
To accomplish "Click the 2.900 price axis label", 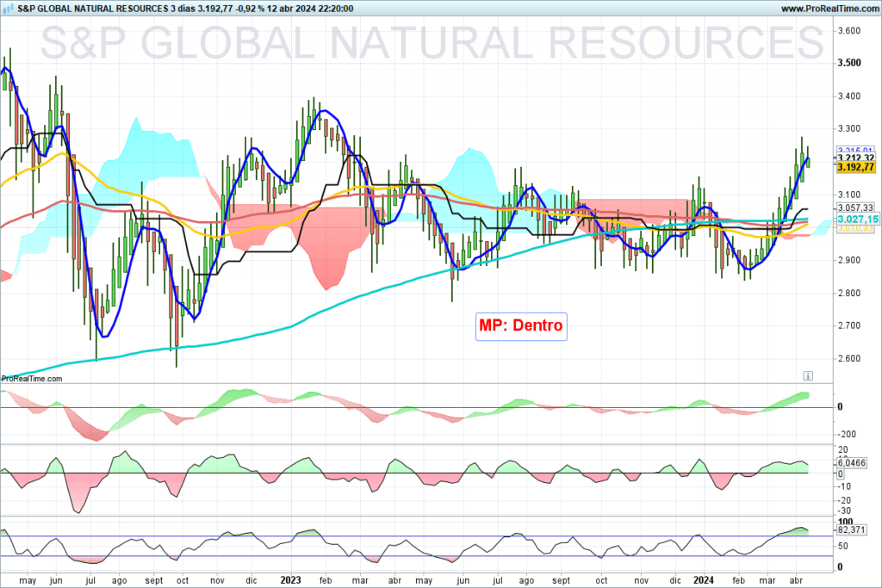I will coord(848,260).
